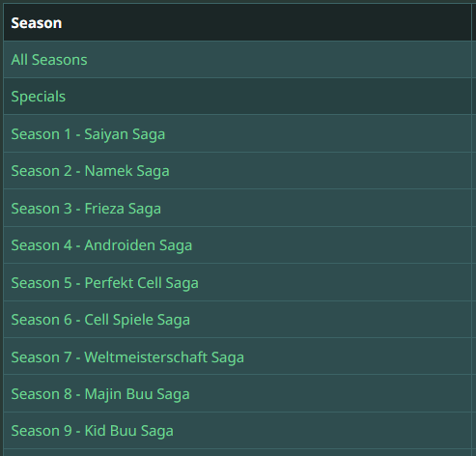Click the word Namek in Season 2 row
The image size is (476, 456).
108,171
